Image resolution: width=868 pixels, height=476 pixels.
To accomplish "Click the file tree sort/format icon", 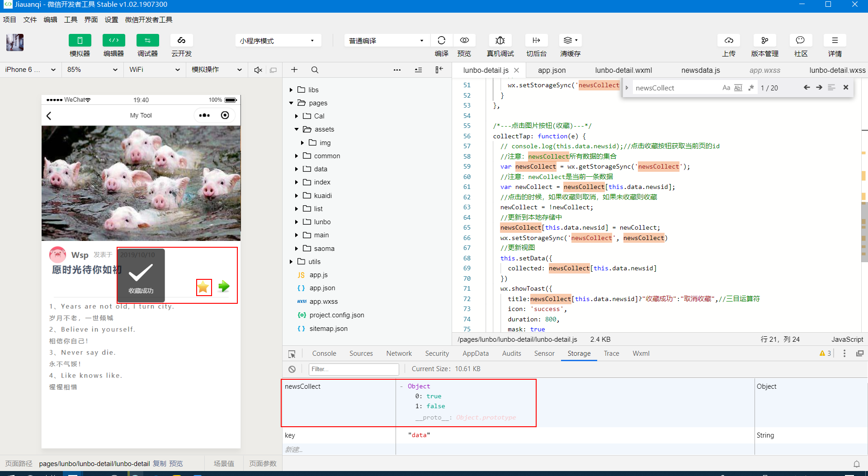I will (418, 70).
